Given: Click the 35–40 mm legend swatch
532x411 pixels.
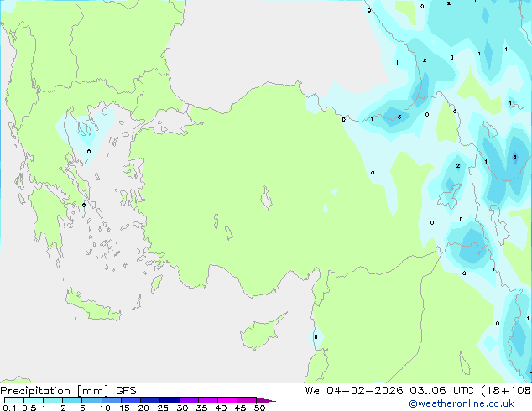Looking at the screenshot, I should click(x=208, y=400).
